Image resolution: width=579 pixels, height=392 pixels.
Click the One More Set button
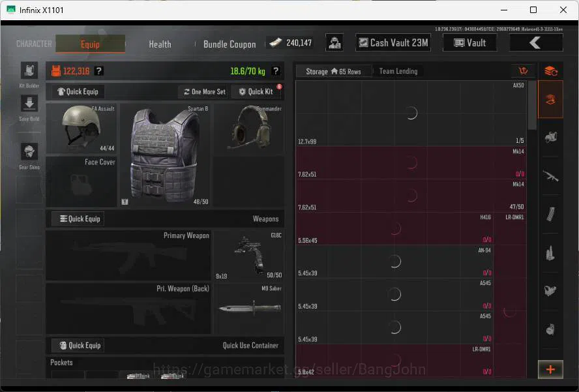(x=204, y=91)
